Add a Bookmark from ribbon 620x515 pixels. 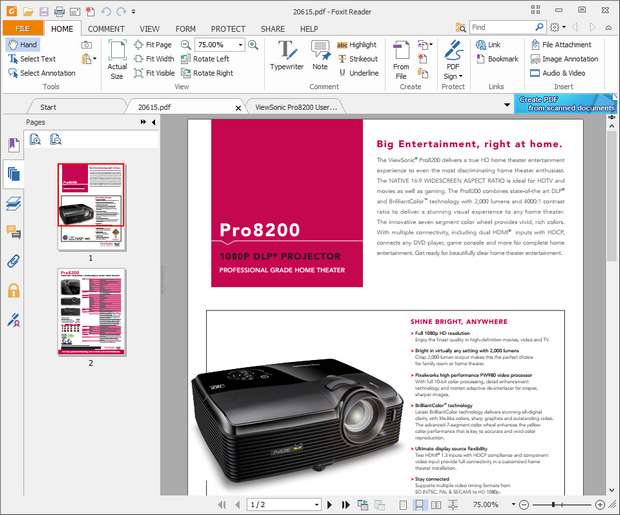click(497, 59)
